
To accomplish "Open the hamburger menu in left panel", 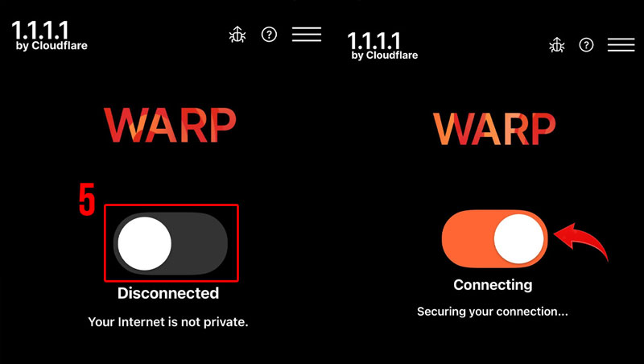I will point(307,34).
